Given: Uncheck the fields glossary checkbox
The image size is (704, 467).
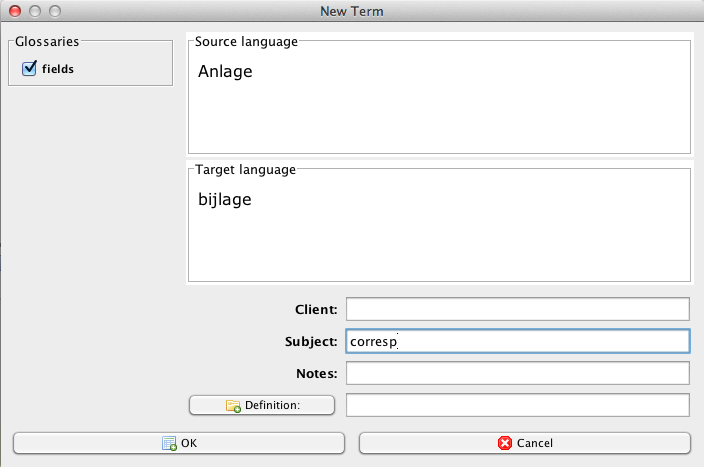Looking at the screenshot, I should tap(29, 68).
